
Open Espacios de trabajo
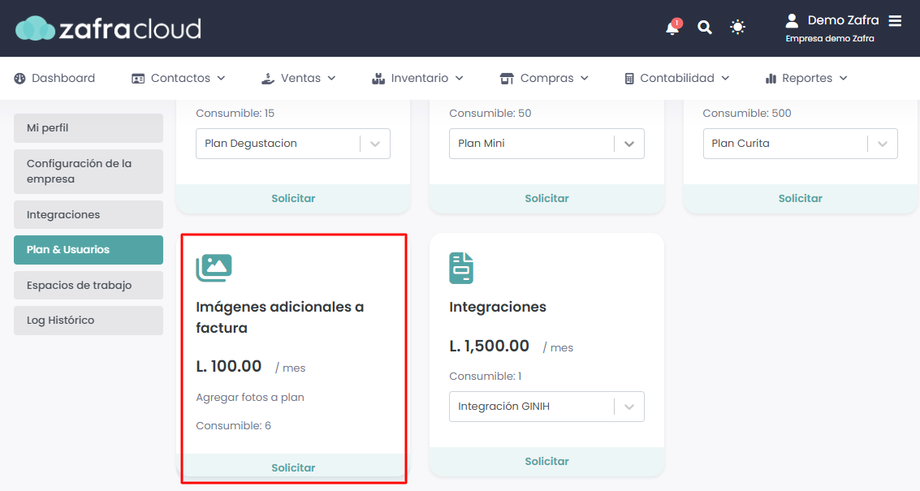click(x=89, y=286)
